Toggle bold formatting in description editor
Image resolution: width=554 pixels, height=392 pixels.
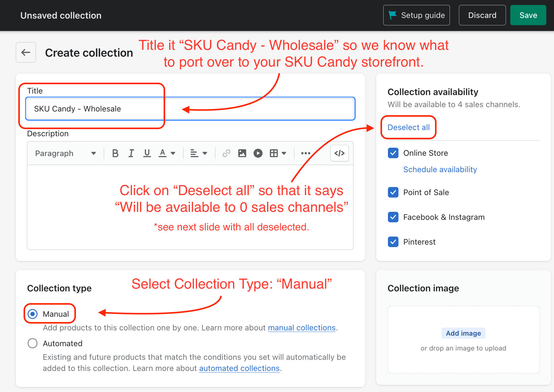coord(115,153)
